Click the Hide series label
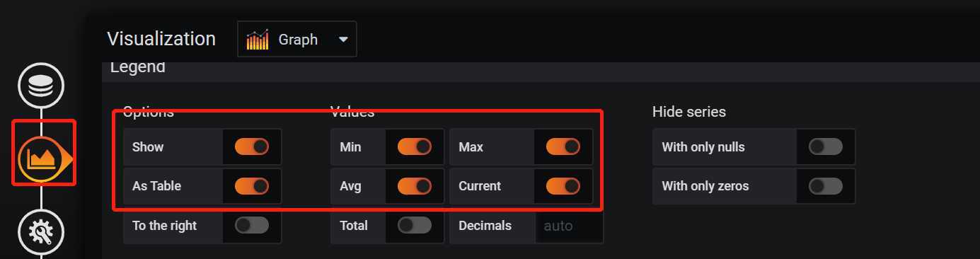Viewport: 980px width, 259px height. [x=689, y=112]
